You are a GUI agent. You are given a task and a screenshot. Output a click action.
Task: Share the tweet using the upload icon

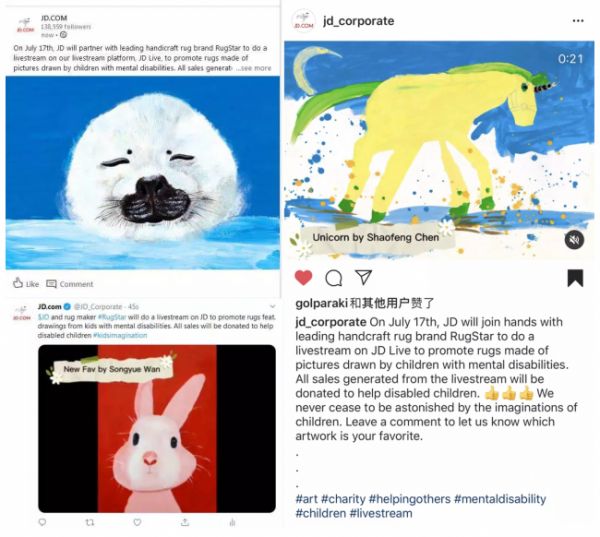[x=185, y=522]
